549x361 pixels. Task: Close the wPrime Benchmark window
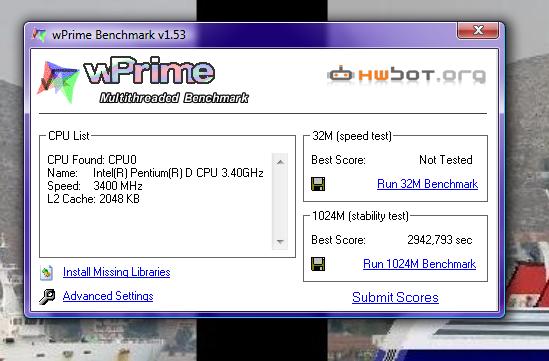point(478,30)
